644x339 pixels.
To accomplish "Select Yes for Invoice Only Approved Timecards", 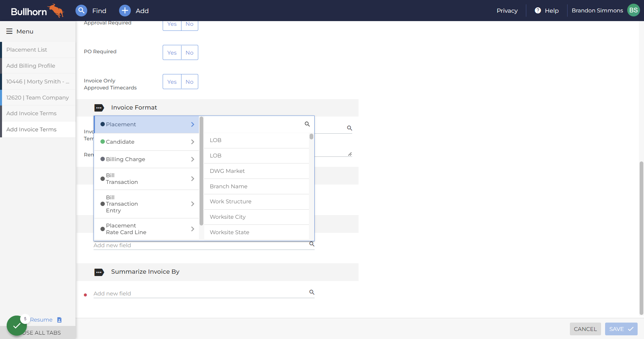I will (172, 82).
